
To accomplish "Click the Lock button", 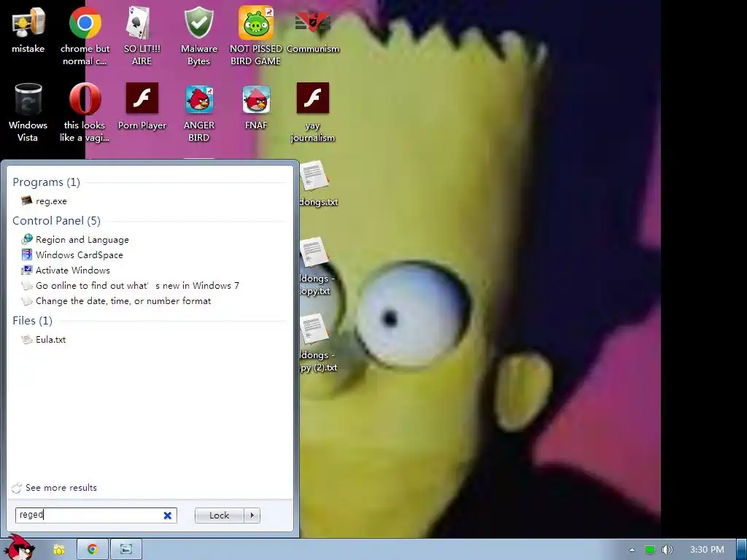I will tap(219, 516).
